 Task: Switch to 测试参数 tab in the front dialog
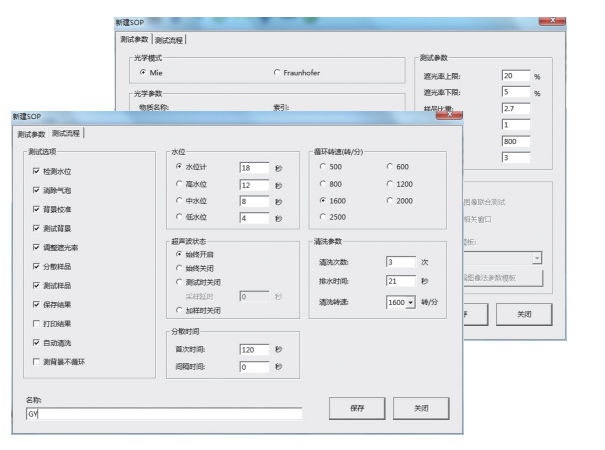pyautogui.click(x=31, y=133)
